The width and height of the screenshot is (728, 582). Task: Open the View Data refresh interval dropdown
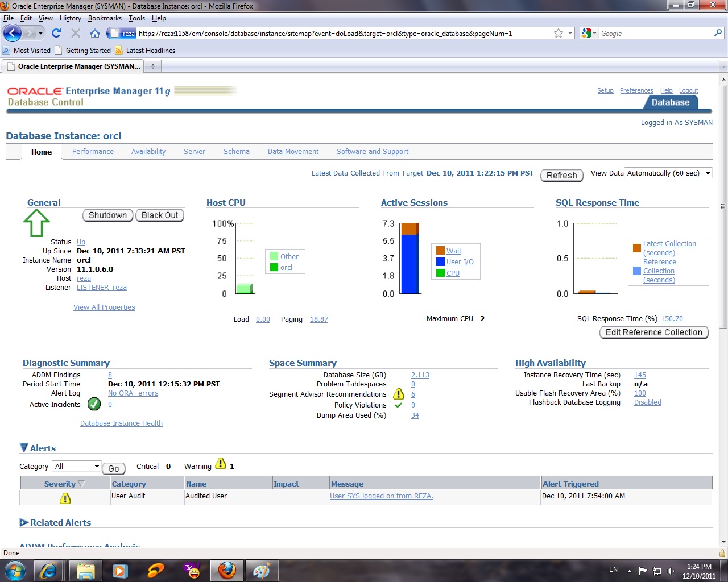669,173
